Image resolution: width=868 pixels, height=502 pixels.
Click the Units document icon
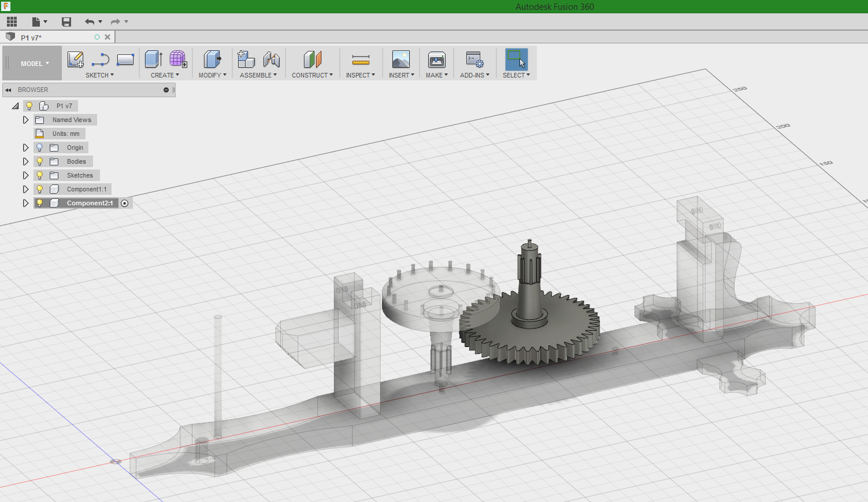coord(40,134)
